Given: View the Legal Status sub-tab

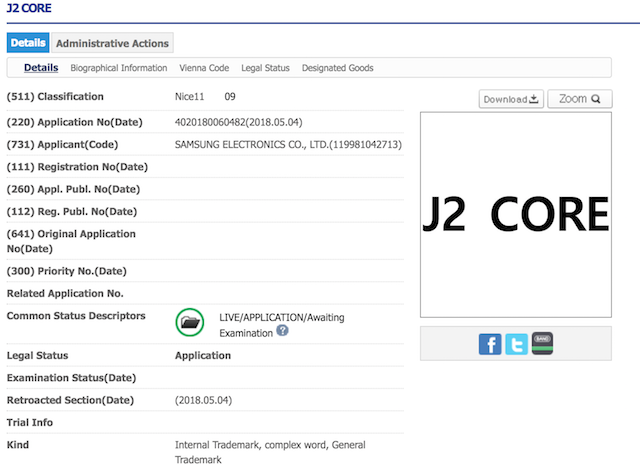Looking at the screenshot, I should pyautogui.click(x=265, y=68).
